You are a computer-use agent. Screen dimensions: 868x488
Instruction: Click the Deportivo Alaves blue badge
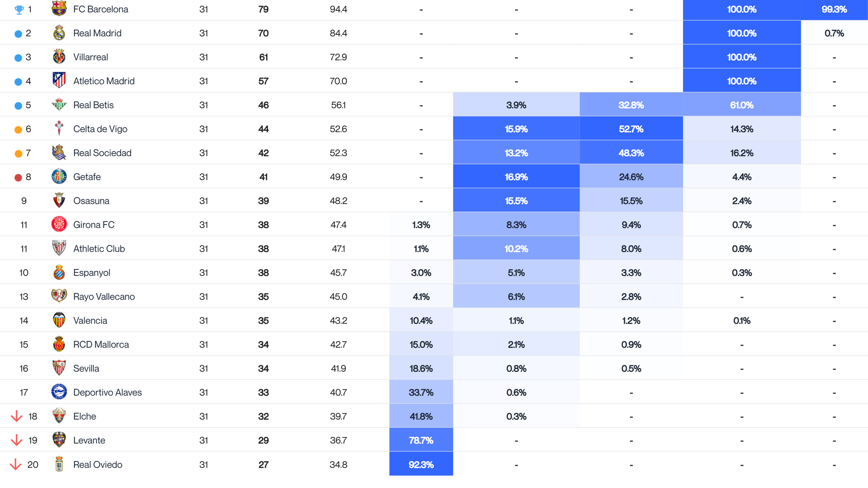pos(59,392)
